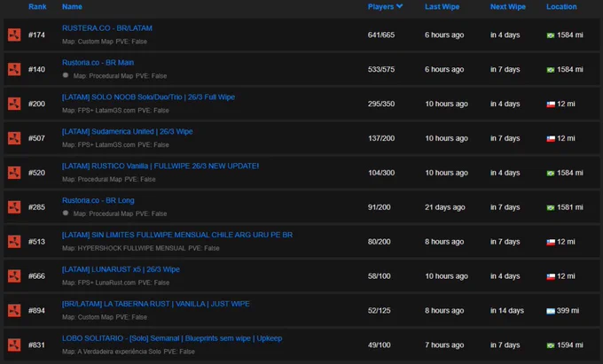Viewport: 603px width, 364px height.
Task: Click gray status dot under Rustoria BR Long
Action: [x=66, y=213]
